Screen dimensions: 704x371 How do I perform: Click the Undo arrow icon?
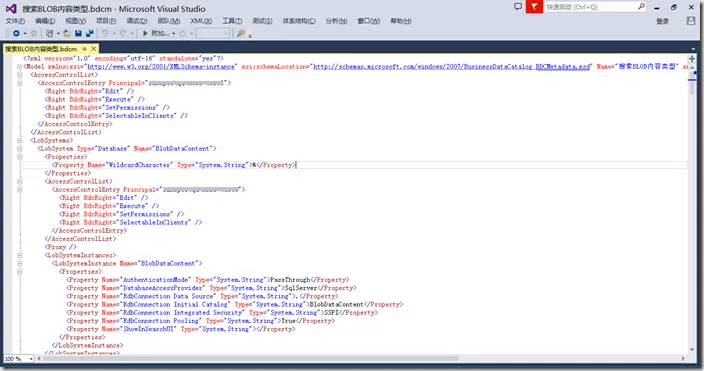pyautogui.click(x=105, y=33)
